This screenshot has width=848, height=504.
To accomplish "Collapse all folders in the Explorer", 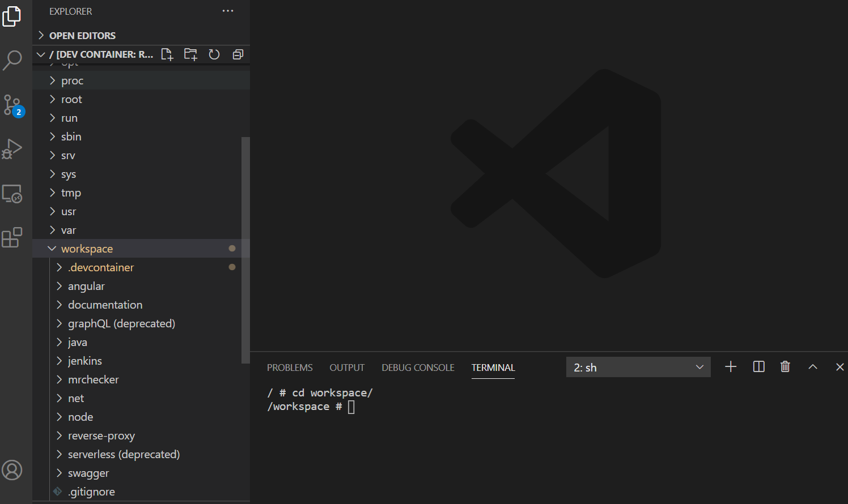I will click(238, 54).
